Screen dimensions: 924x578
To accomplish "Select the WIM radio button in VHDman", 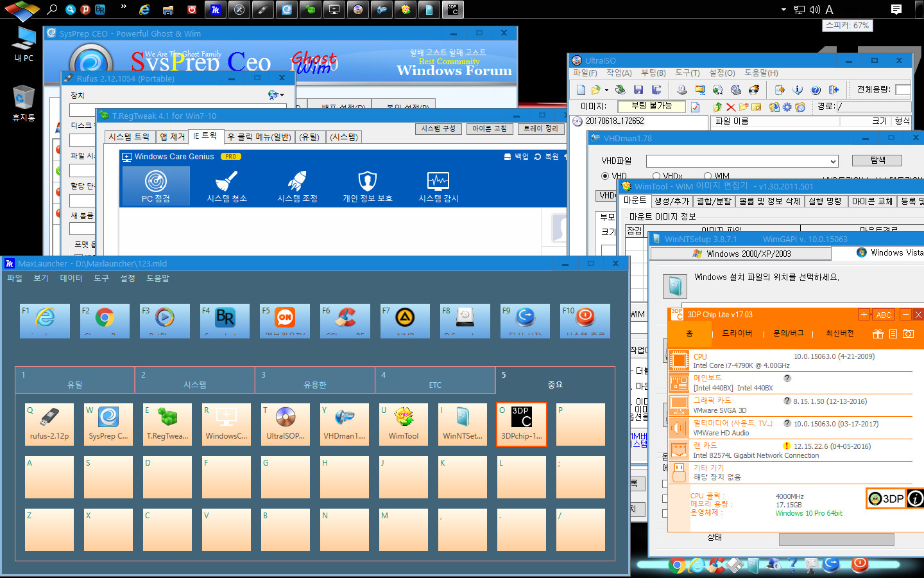I will tap(708, 176).
